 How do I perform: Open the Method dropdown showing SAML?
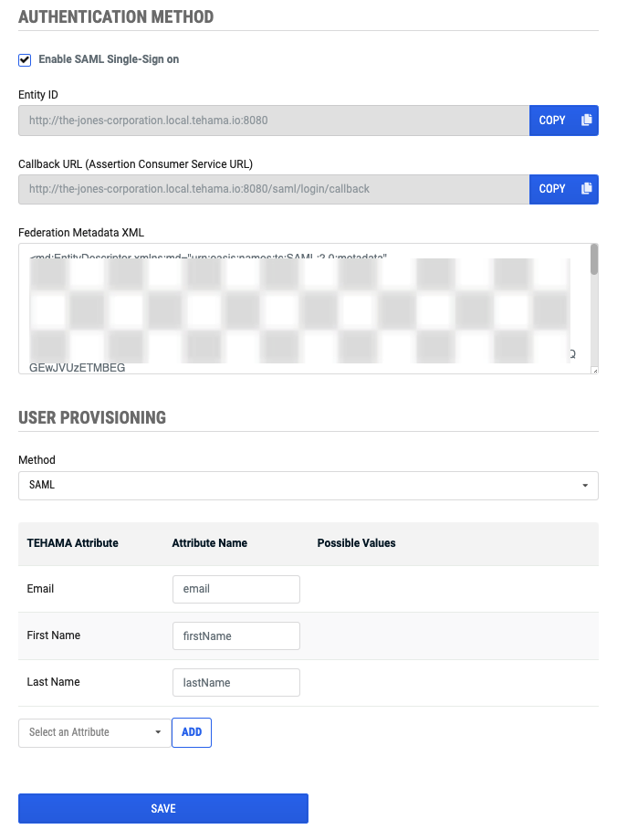pos(308,486)
